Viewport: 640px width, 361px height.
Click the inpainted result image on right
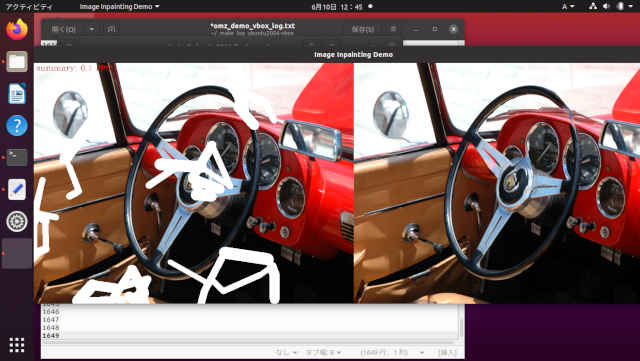[x=497, y=183]
